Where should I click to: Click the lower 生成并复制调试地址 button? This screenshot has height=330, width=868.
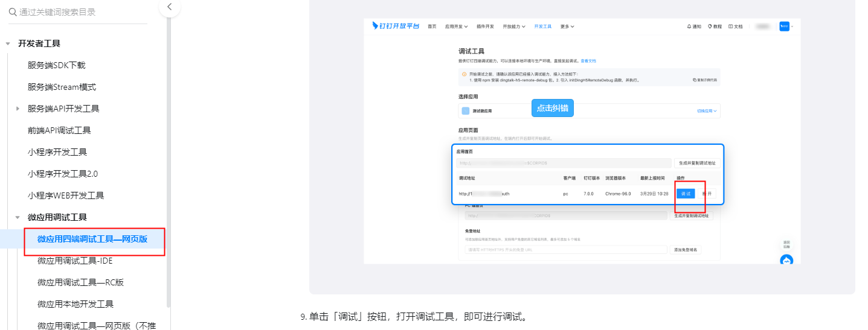tap(692, 215)
